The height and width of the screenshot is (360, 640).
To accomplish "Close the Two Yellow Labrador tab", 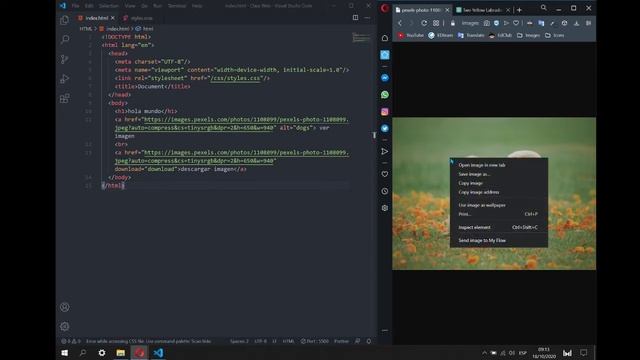I will pyautogui.click(x=508, y=10).
